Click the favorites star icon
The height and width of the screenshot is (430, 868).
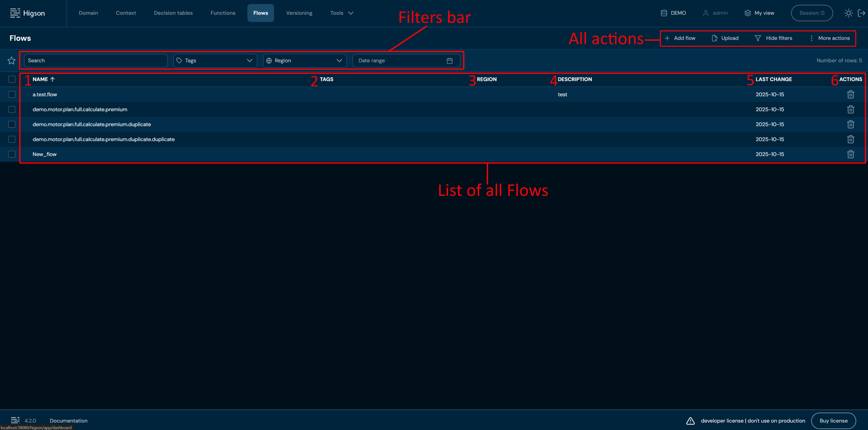(12, 60)
